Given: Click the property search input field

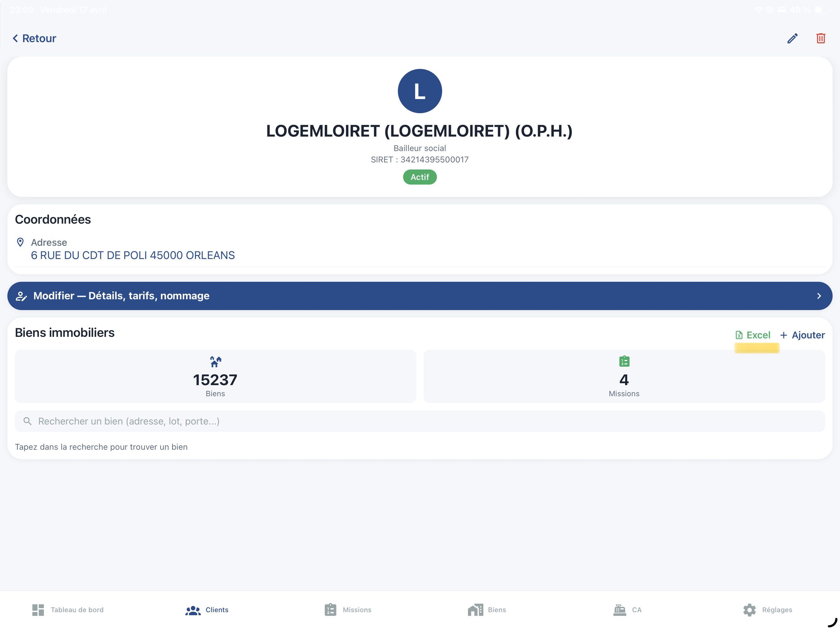Looking at the screenshot, I should (x=266, y=421).
